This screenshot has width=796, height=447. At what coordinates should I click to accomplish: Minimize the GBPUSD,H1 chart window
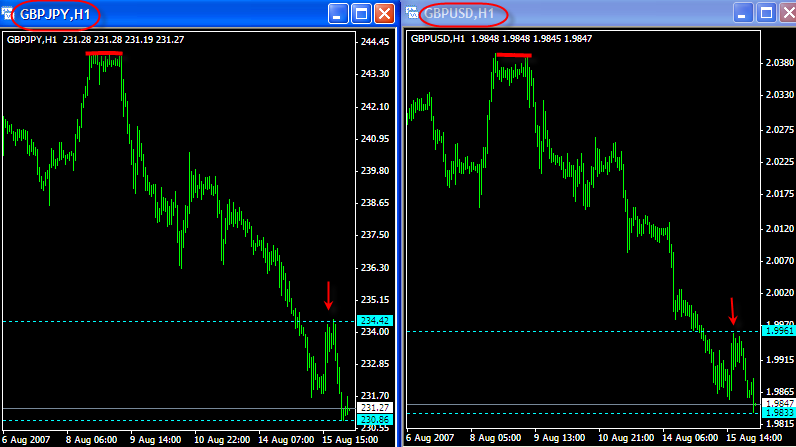[742, 14]
